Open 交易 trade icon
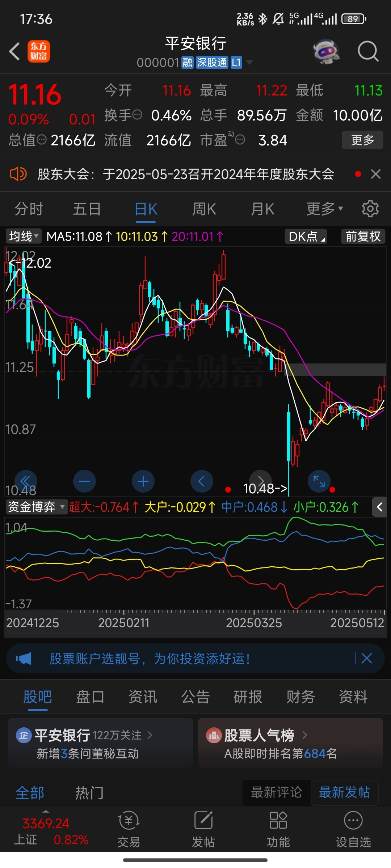 (x=129, y=829)
